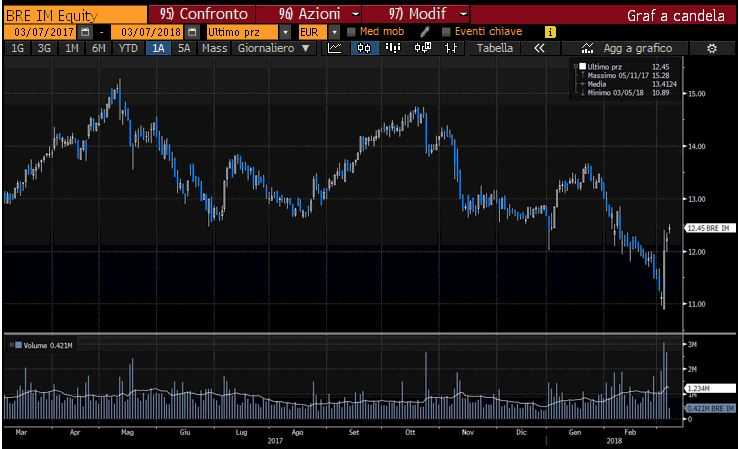Switch to line chart view

click(335, 48)
